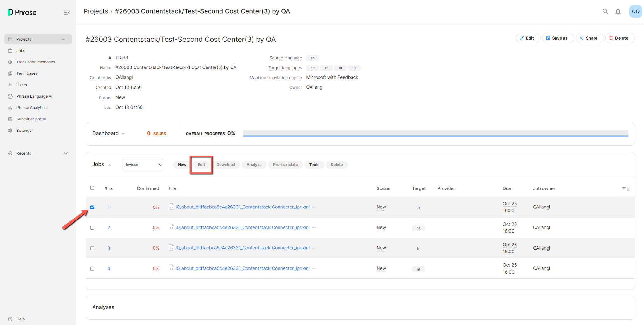644x325 pixels.
Task: Collapse the sidebar with the menu icon
Action: click(x=67, y=13)
